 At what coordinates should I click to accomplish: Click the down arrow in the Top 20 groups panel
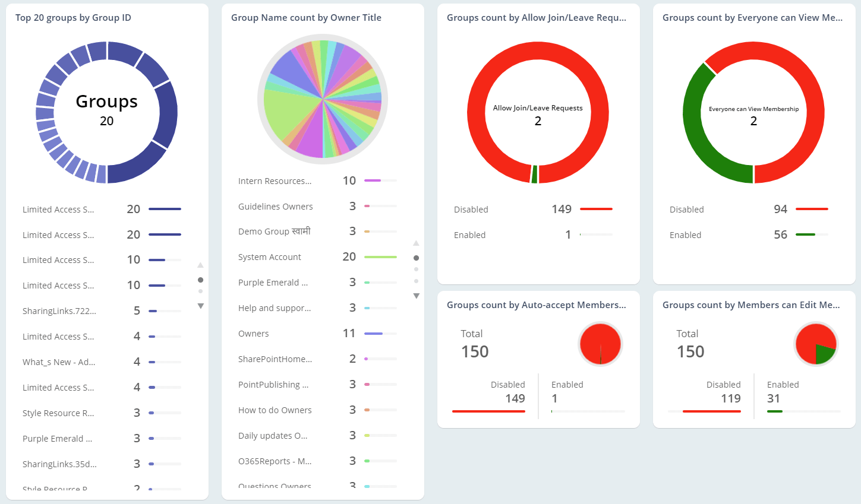(201, 306)
